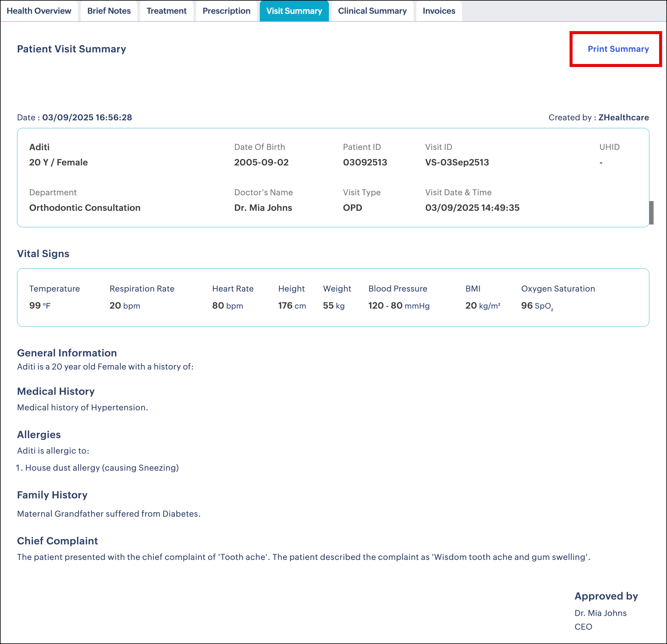Click the doctor's name Dr. Mia Johns
Screen dimensions: 667x644
click(x=263, y=208)
